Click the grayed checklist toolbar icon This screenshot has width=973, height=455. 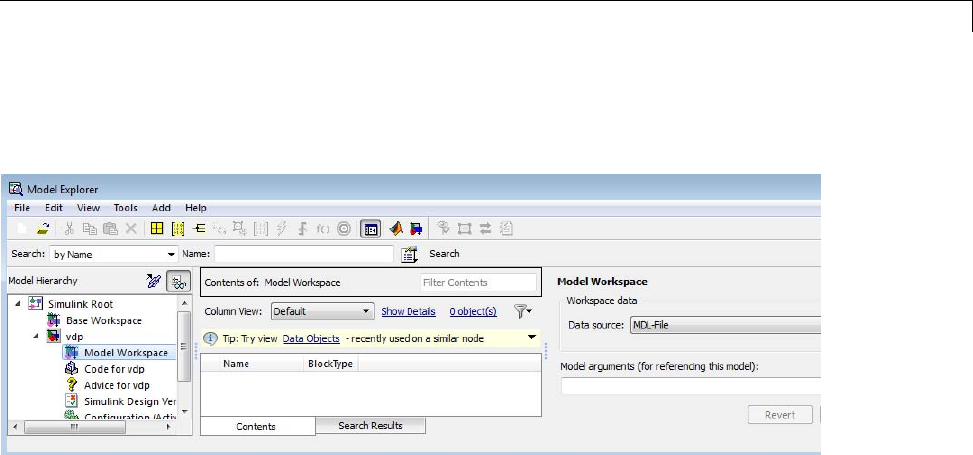tap(506, 229)
